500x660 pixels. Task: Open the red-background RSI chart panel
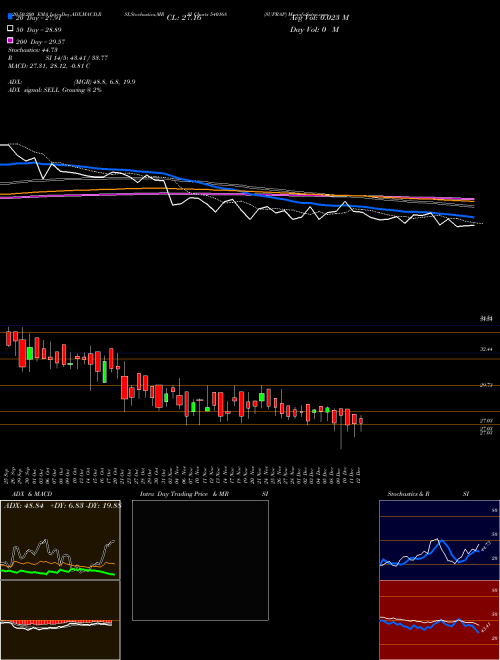pos(439,620)
